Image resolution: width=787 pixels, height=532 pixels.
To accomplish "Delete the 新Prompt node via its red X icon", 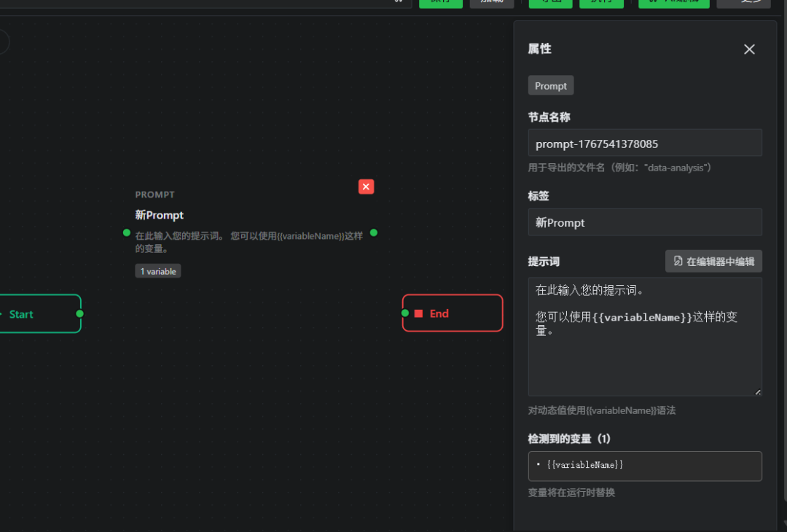I will coord(366,187).
